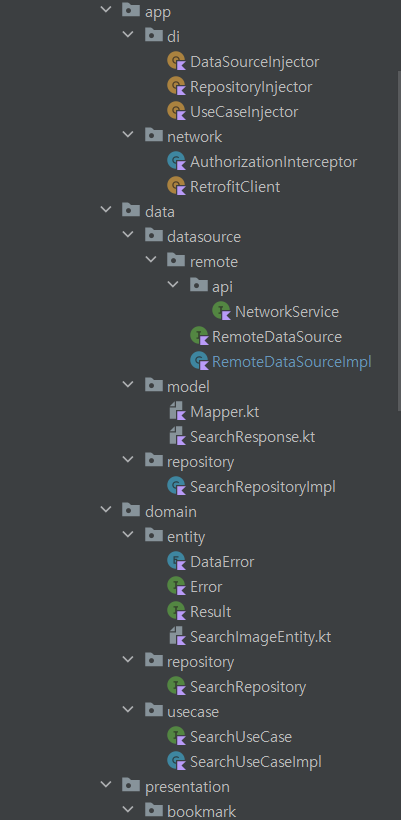Click the Mapper.kt Kotlin file icon
Viewport: 401px width, 820px height.
pos(177,412)
